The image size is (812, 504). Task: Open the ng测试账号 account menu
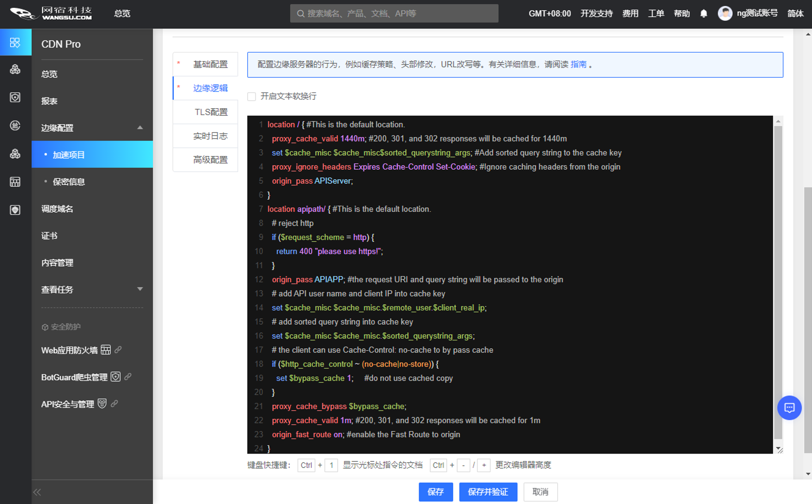point(757,13)
